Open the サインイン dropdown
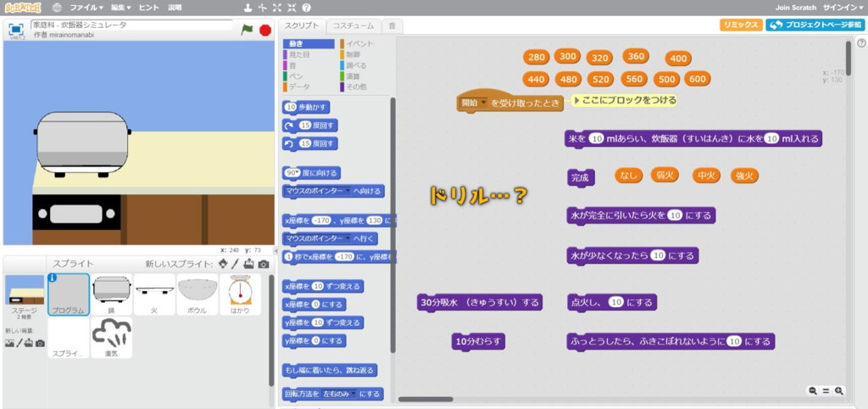This screenshot has height=409, width=868. (x=842, y=8)
